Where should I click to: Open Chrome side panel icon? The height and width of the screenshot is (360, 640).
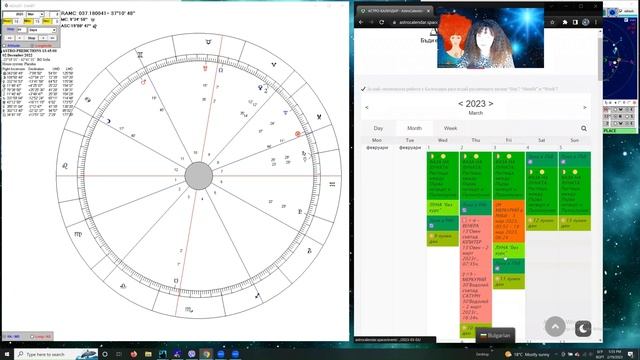(575, 22)
